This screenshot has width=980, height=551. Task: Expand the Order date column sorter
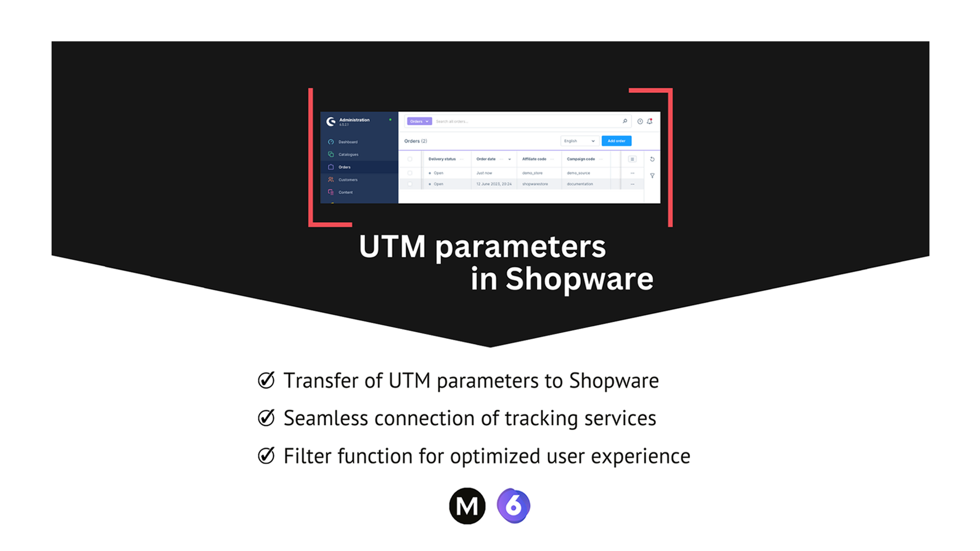tap(509, 159)
